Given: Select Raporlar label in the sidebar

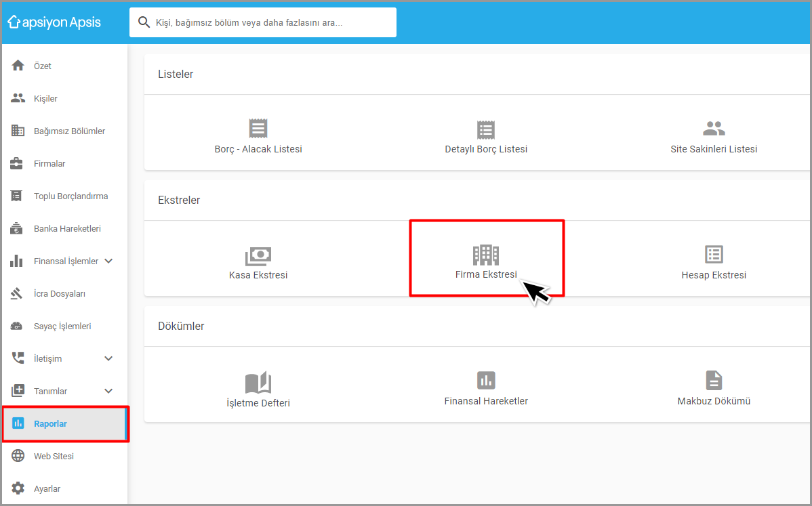Looking at the screenshot, I should pyautogui.click(x=50, y=424).
